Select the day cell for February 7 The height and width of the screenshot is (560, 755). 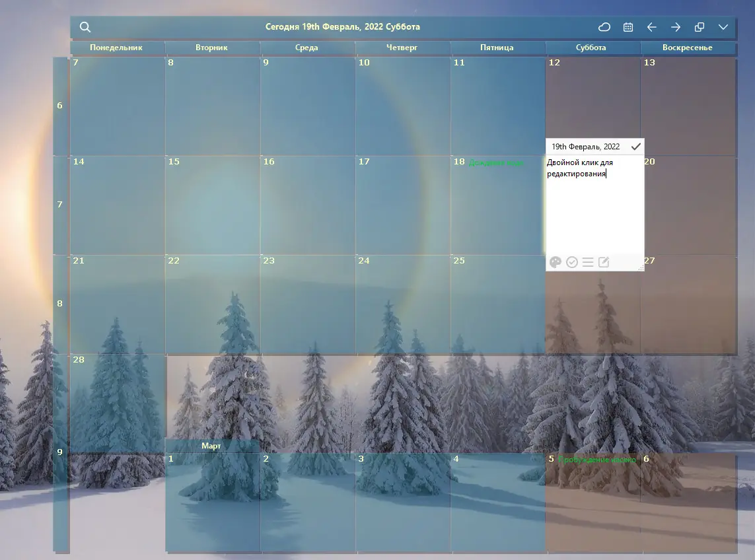click(118, 106)
